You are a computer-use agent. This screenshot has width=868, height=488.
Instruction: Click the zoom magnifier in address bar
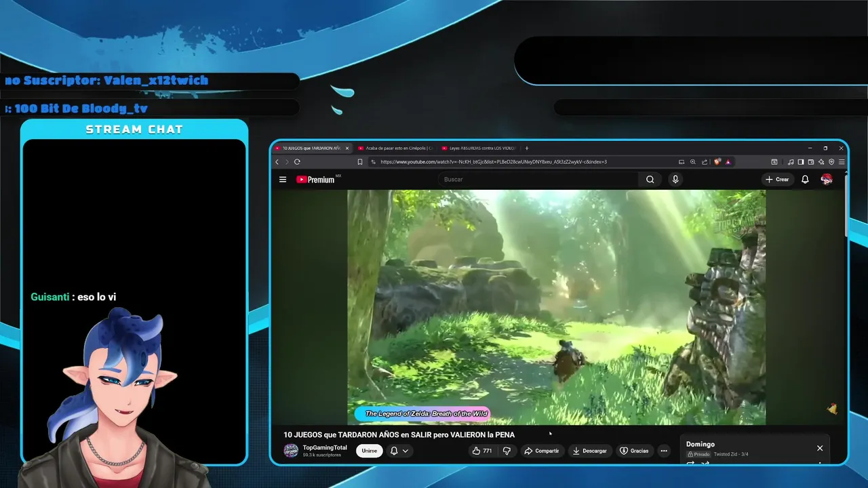pyautogui.click(x=693, y=162)
